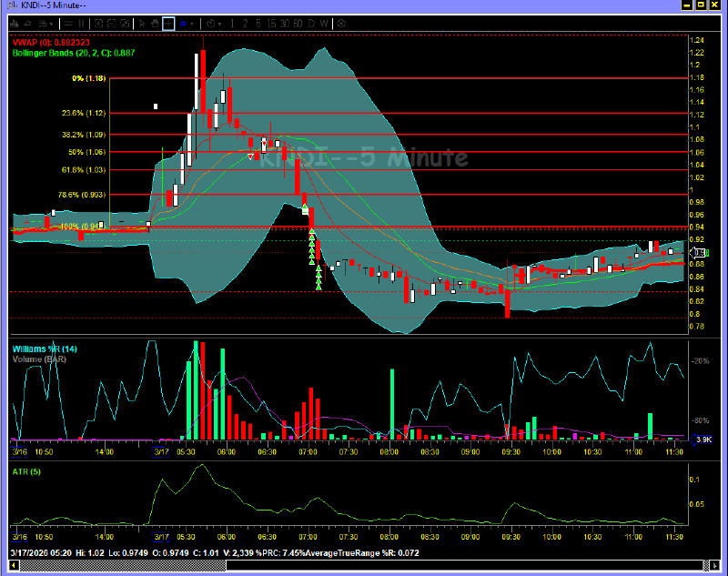Select the 38.2% (1.09) Fibonacci label

[x=84, y=135]
